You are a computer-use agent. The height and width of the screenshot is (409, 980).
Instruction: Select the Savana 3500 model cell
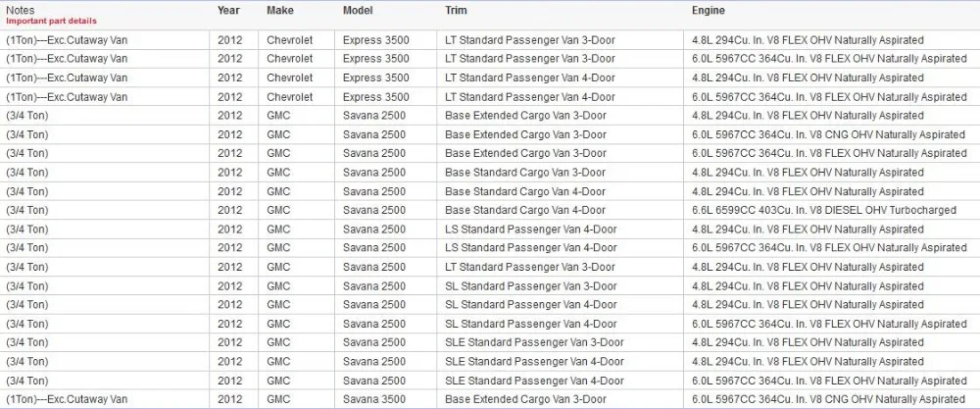point(373,399)
